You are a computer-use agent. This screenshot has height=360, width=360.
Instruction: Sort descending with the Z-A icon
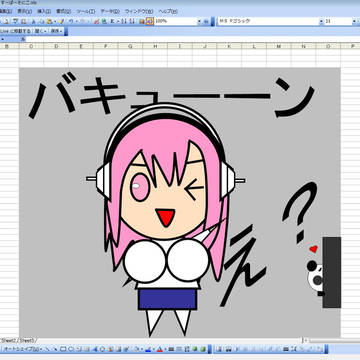132,21
